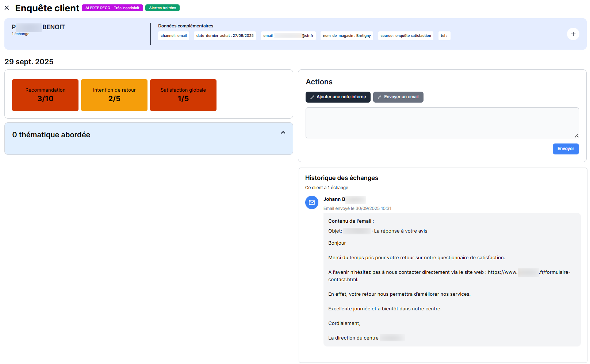The width and height of the screenshot is (590, 364).
Task: Close the Enquête client panel
Action: coord(7,8)
